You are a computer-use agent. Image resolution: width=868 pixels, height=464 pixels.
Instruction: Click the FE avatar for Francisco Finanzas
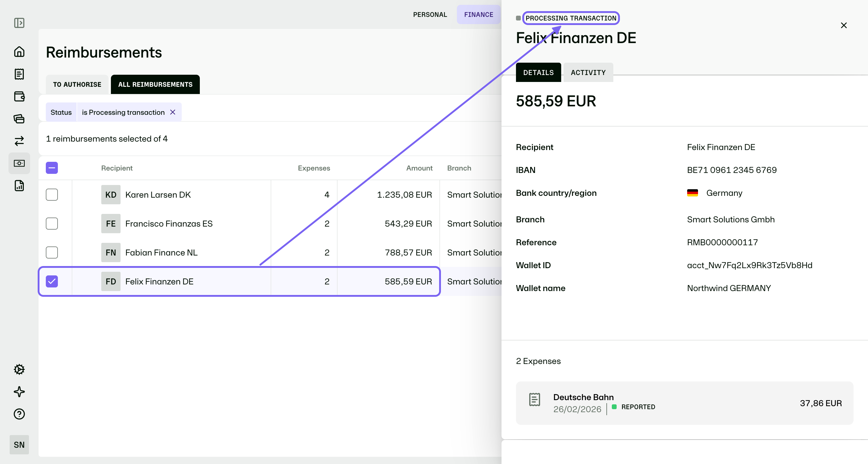(x=111, y=223)
